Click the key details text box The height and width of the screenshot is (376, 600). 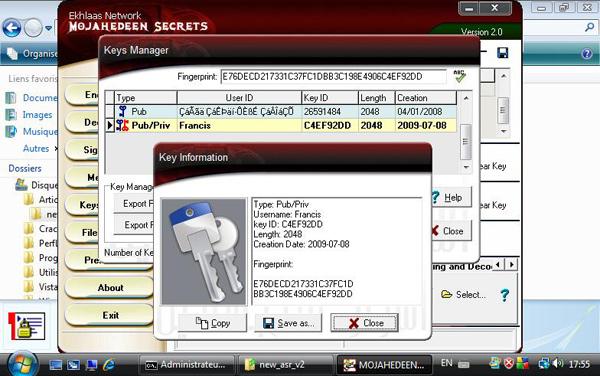[337, 251]
